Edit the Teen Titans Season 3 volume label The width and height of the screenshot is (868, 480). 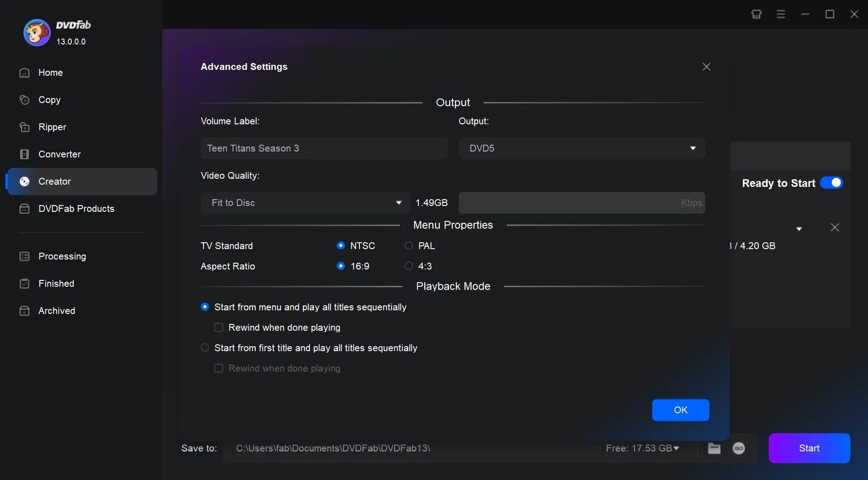pos(324,148)
